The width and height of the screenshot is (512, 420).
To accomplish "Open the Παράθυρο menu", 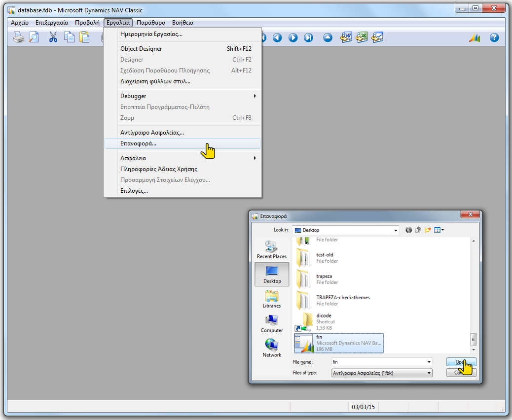I will click(x=151, y=23).
